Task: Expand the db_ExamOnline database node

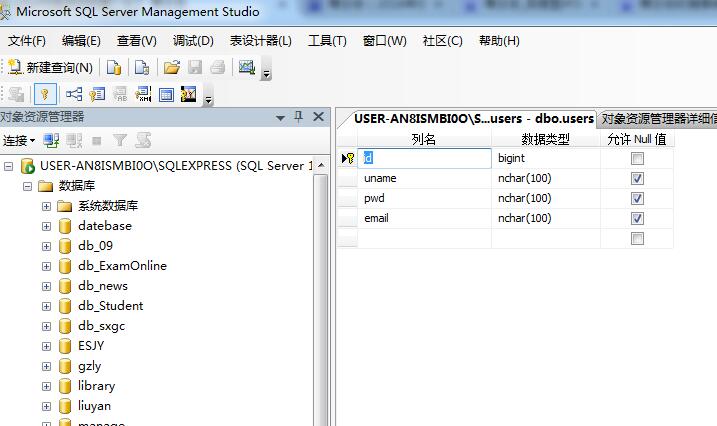Action: (x=46, y=266)
